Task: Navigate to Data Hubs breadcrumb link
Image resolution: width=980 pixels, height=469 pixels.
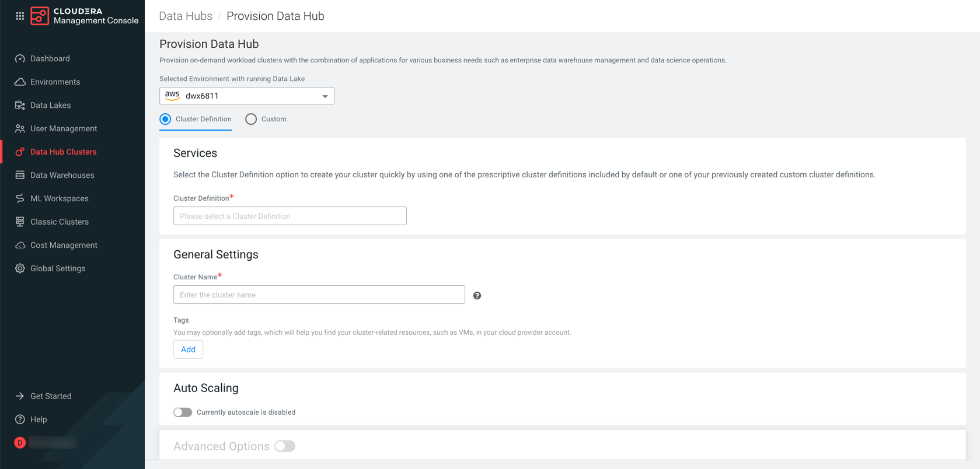Action: [186, 16]
